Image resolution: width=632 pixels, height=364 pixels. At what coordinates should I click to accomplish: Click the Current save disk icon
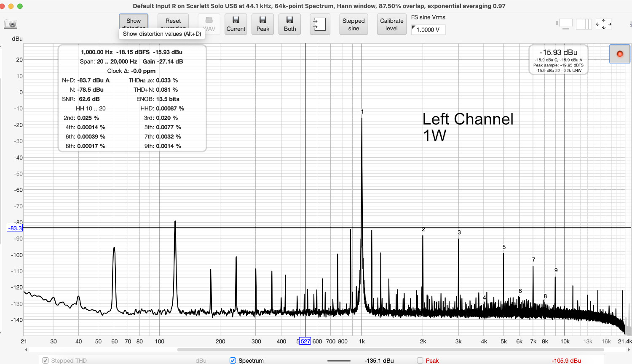236,24
